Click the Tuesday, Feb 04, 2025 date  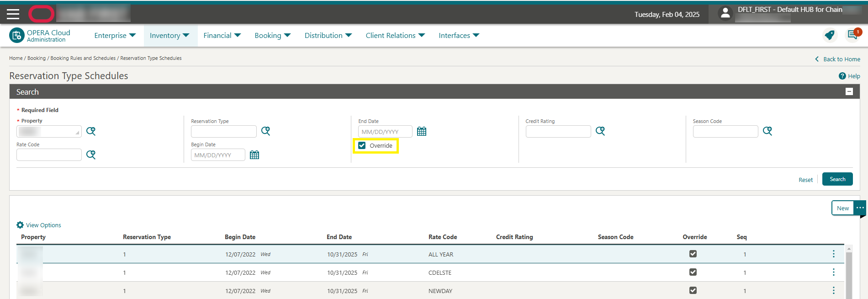(667, 14)
